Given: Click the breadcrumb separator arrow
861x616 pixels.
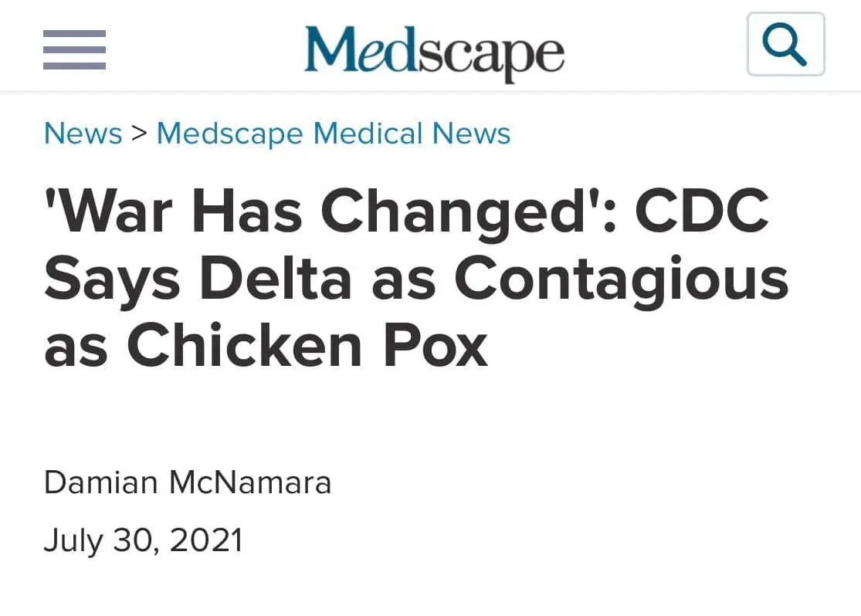Looking at the screenshot, I should [x=139, y=134].
